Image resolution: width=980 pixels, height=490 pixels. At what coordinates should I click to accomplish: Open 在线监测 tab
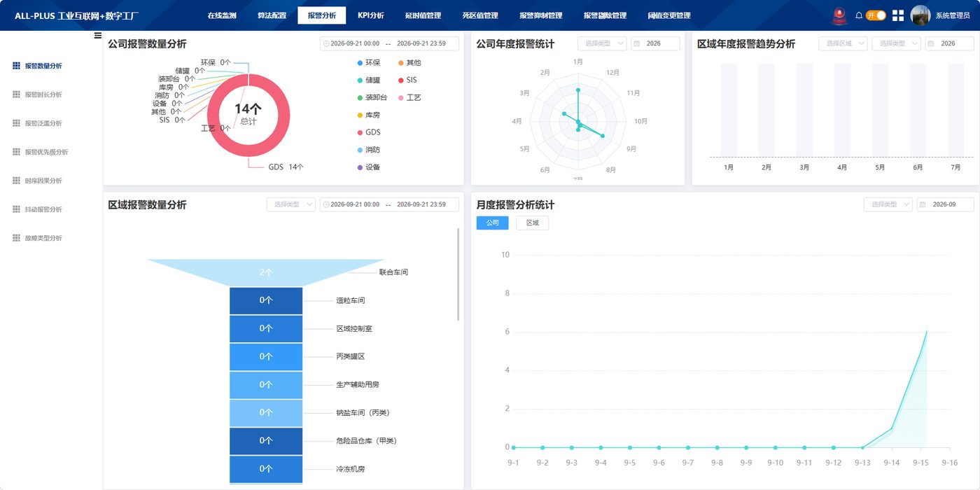[x=222, y=15]
